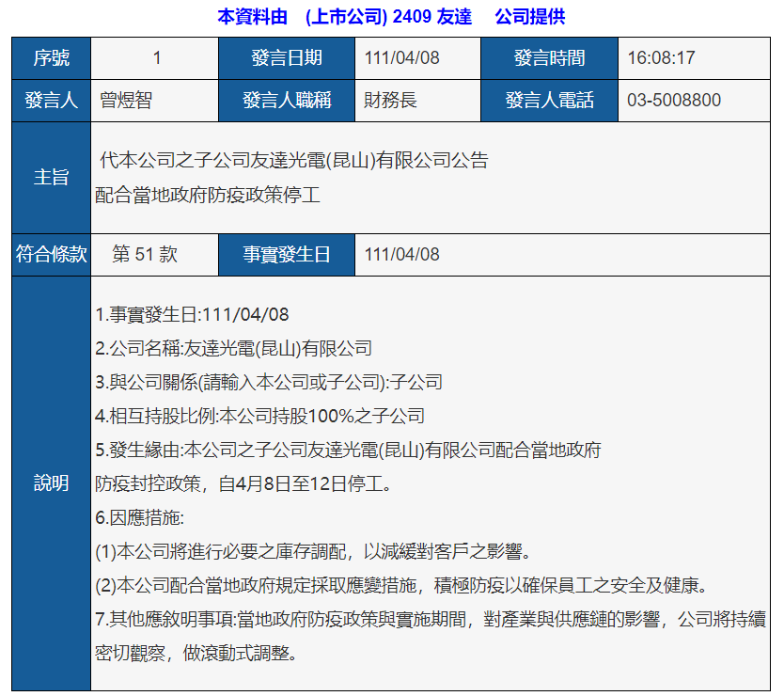The width and height of the screenshot is (784, 696).
Task: Select the 發言人電話 header cell
Action: click(550, 101)
